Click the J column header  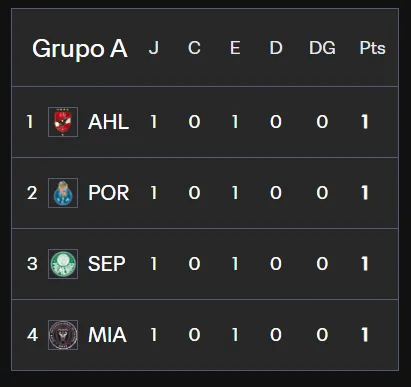[154, 48]
